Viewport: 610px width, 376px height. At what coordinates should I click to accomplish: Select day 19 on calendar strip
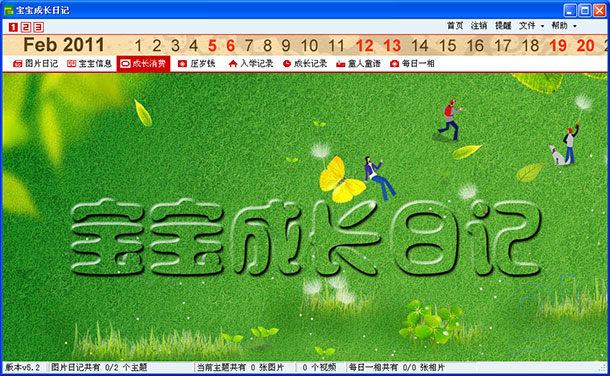(558, 46)
